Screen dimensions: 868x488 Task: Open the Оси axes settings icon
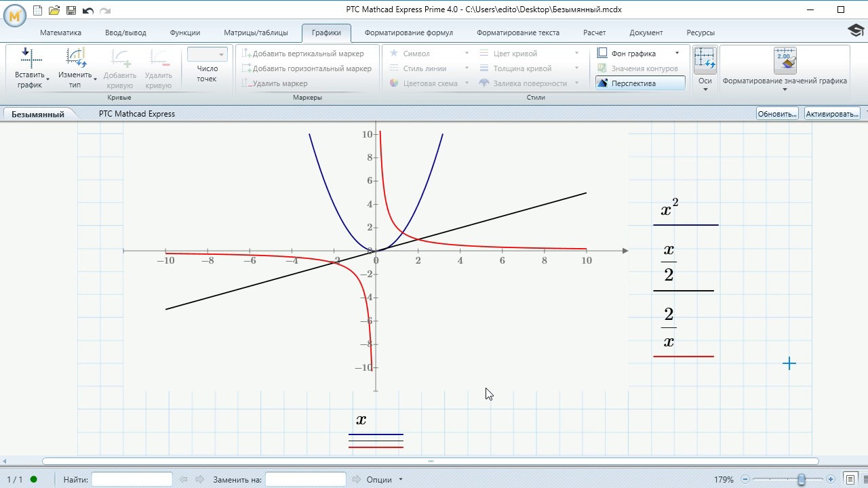point(705,59)
